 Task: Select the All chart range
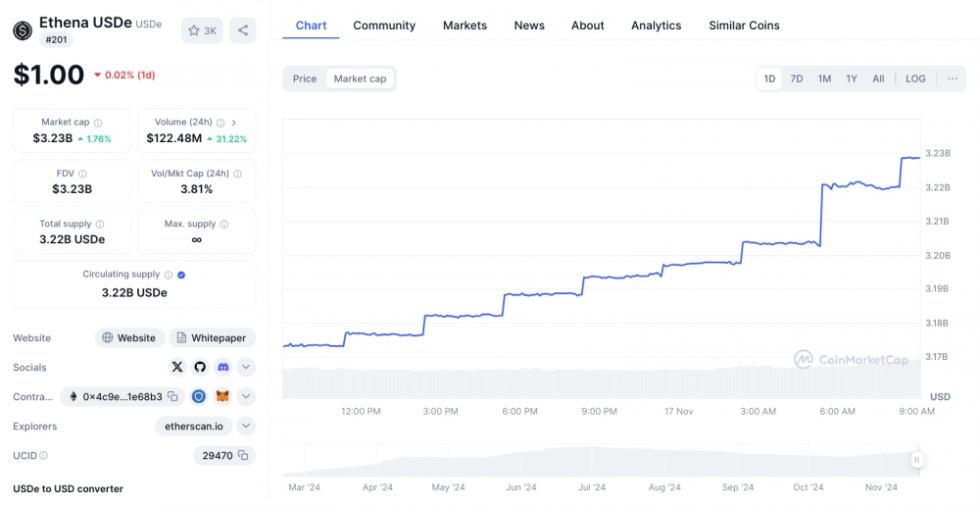point(878,78)
